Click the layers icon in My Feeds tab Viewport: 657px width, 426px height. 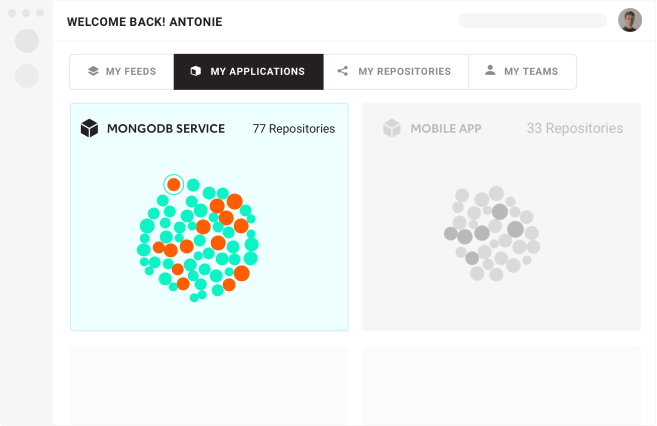(93, 72)
